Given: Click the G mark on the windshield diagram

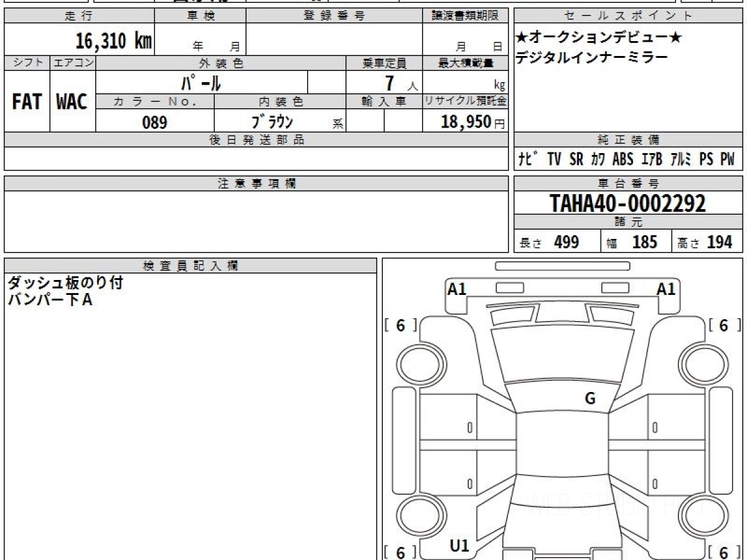Looking at the screenshot, I should (590, 399).
